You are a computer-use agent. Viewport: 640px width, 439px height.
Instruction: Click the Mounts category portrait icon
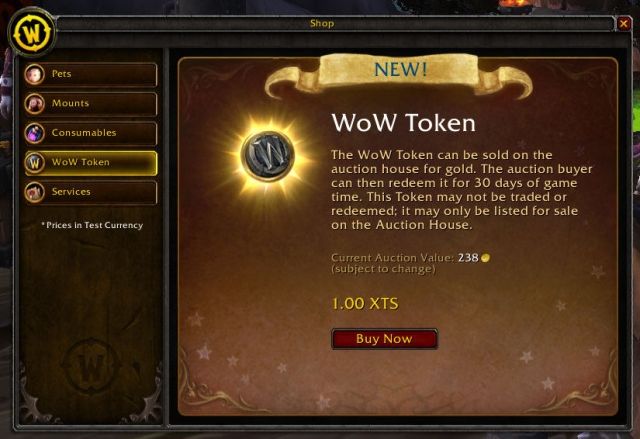[34, 104]
